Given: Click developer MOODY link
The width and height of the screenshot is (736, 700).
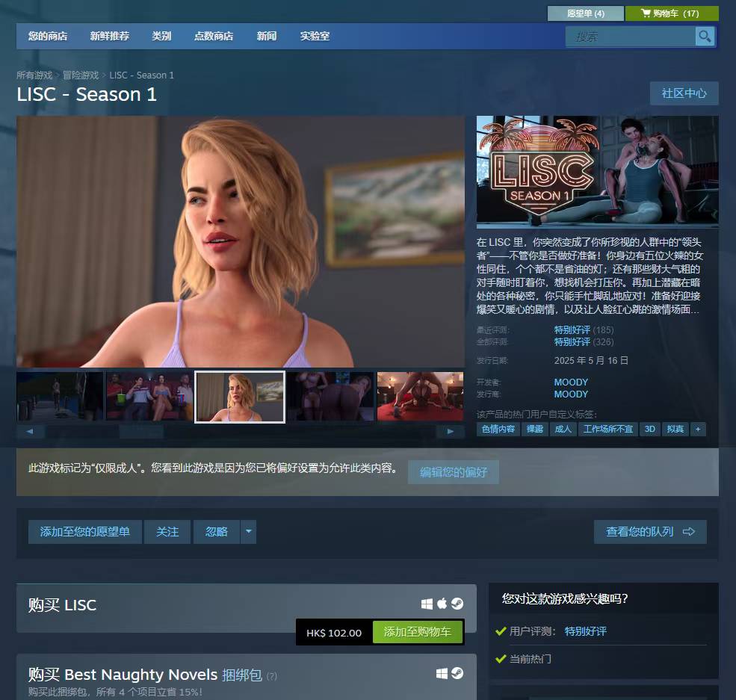Looking at the screenshot, I should pyautogui.click(x=572, y=382).
